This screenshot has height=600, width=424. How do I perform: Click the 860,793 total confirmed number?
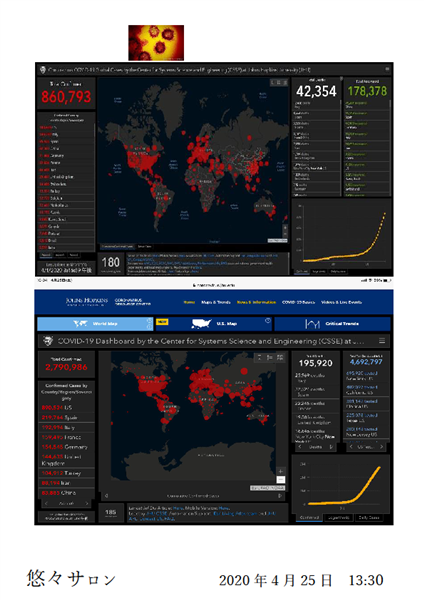coord(66,97)
